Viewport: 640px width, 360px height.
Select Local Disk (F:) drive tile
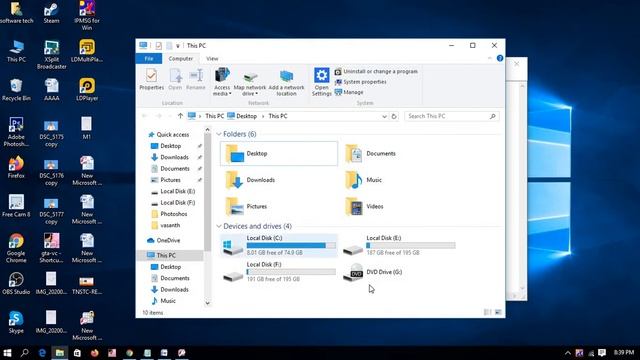pos(279,272)
